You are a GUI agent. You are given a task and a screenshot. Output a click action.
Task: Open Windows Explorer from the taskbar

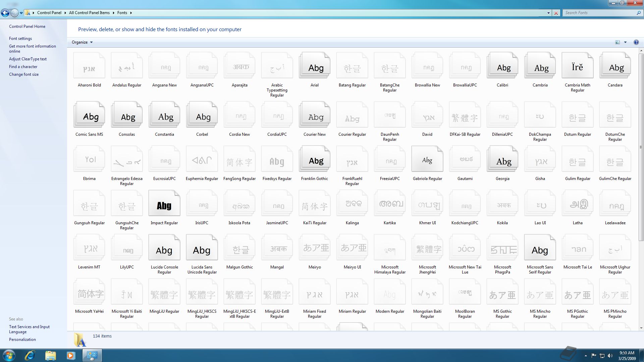point(50,355)
